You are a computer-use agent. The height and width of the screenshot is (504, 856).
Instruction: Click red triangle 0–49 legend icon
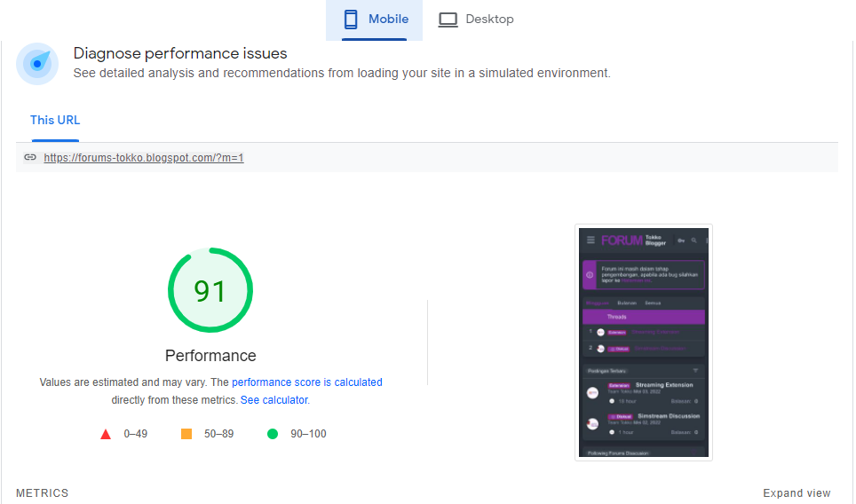tap(106, 434)
